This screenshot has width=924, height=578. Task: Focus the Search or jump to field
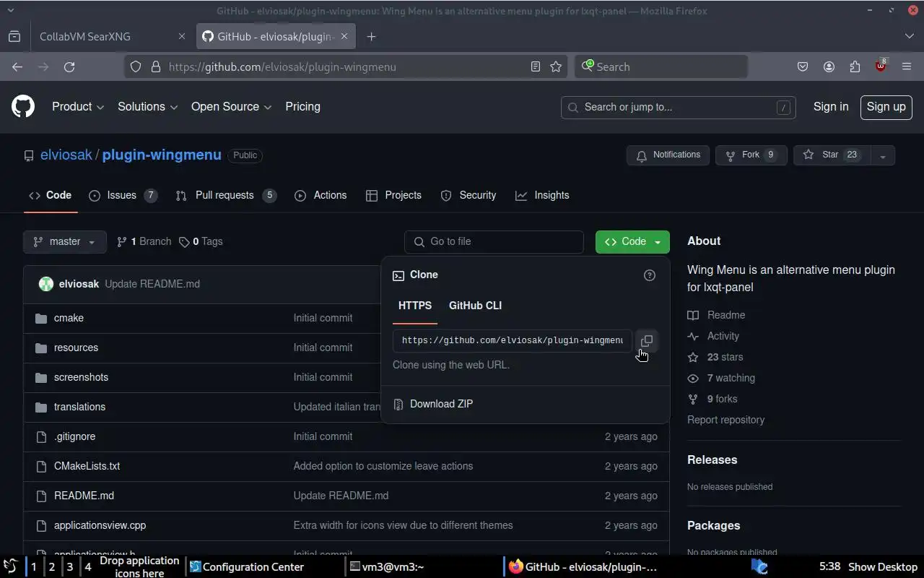[x=678, y=107]
